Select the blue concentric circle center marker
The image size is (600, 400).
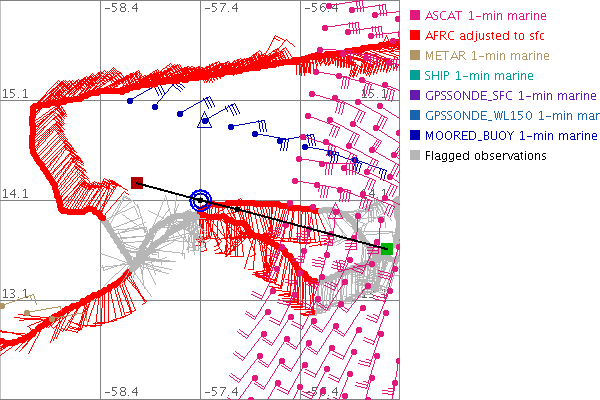coord(201,200)
